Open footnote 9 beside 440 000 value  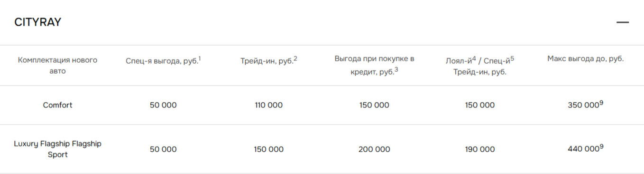[601, 146]
